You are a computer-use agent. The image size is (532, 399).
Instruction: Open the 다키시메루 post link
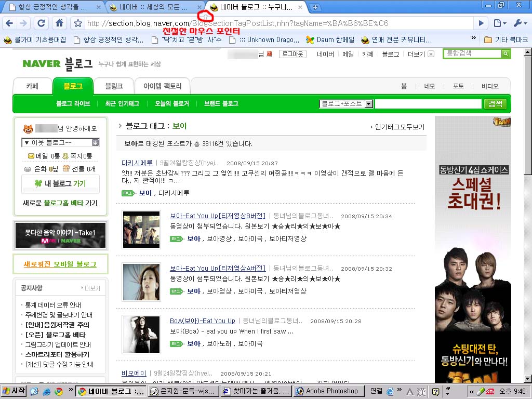coord(137,163)
